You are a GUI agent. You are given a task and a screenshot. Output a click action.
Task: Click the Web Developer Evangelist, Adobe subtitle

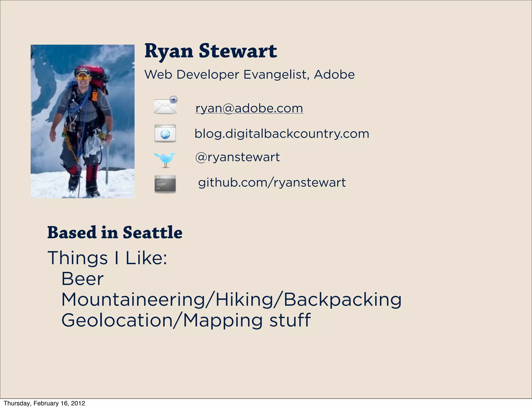[x=249, y=75]
